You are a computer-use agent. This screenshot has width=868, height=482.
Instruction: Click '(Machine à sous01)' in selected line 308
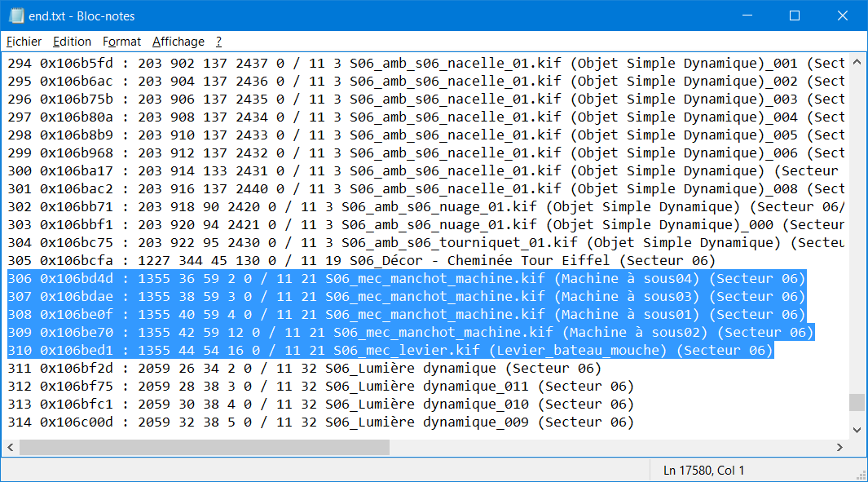pyautogui.click(x=627, y=315)
